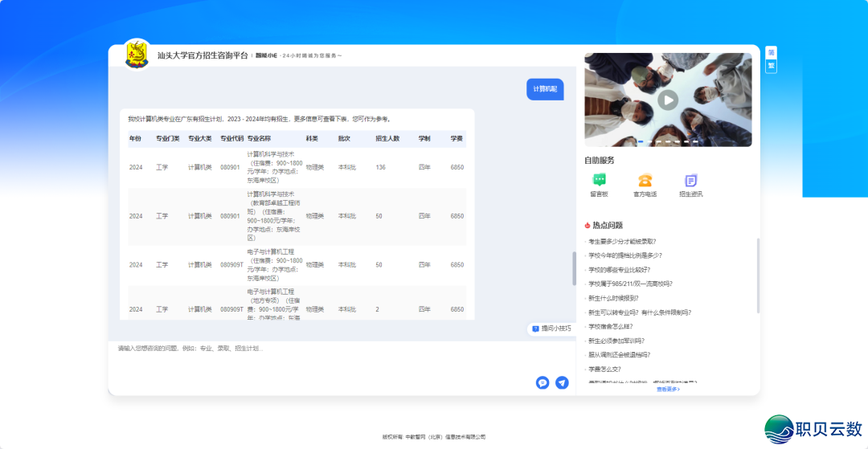This screenshot has width=868, height=449.
Task: Open the 官方电话 official phone icon
Action: [x=645, y=182]
